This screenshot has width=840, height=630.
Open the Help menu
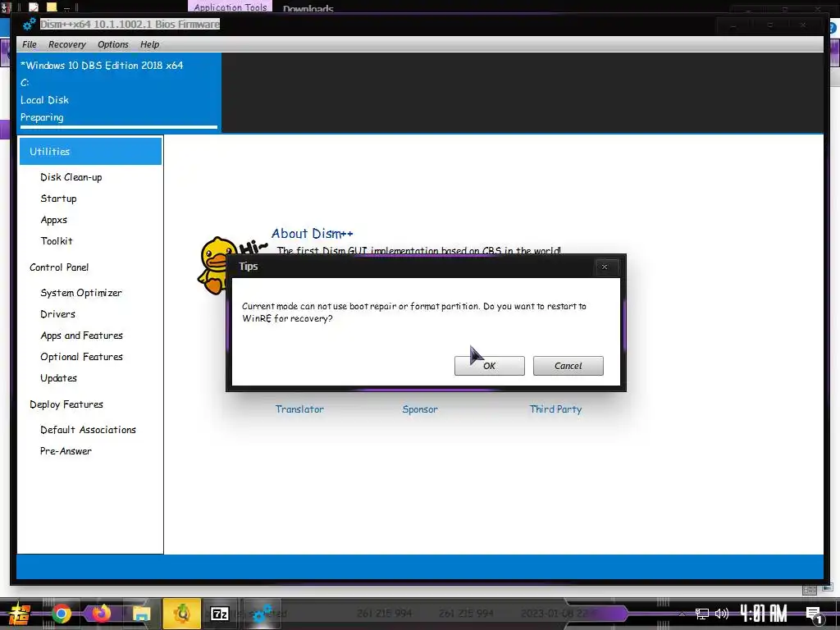pyautogui.click(x=149, y=44)
